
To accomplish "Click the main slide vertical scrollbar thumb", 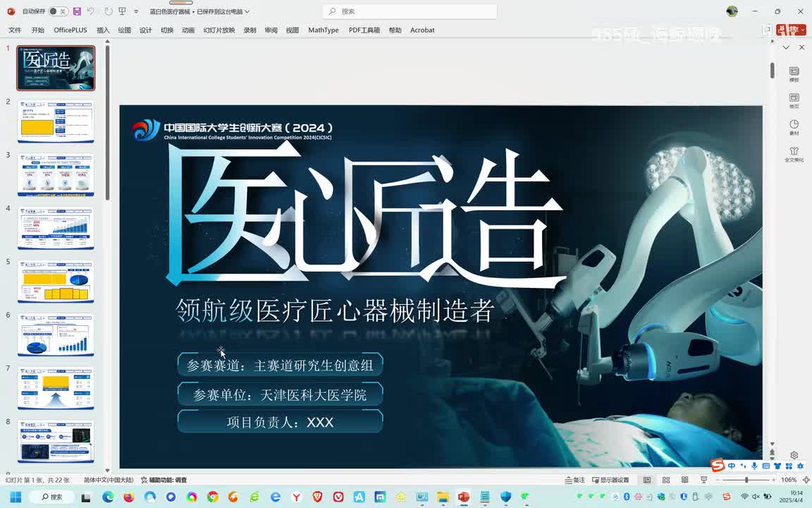I will [x=772, y=71].
